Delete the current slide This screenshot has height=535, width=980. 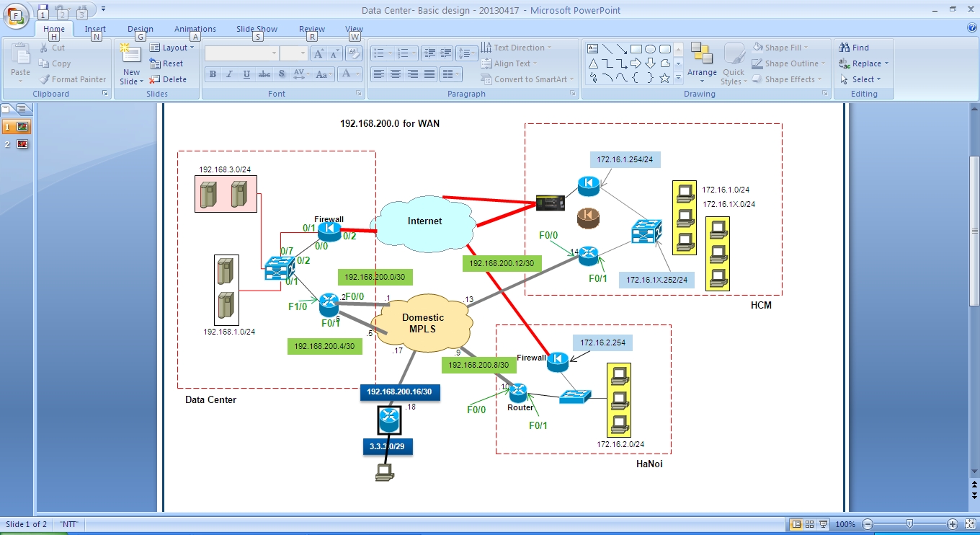168,79
